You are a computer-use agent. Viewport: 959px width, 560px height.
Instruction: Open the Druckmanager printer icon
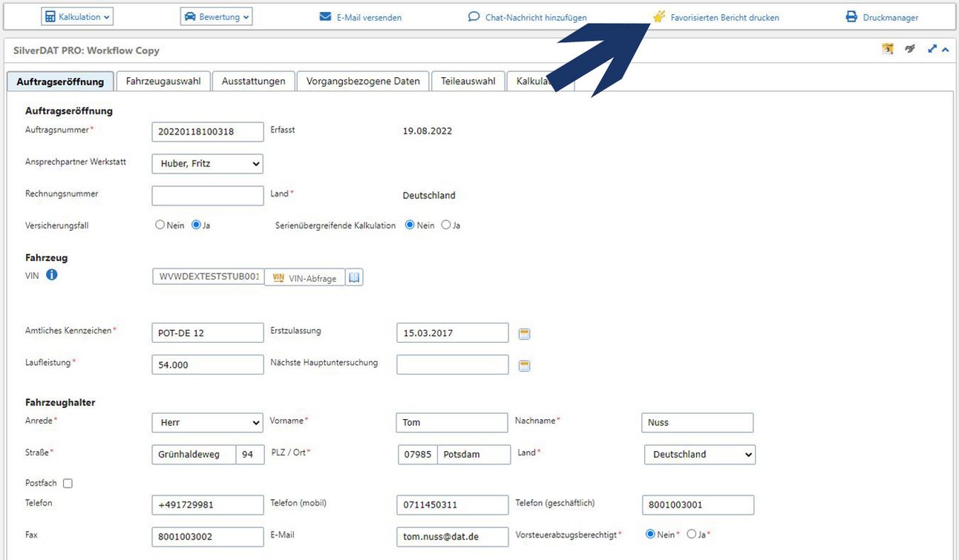(x=851, y=17)
